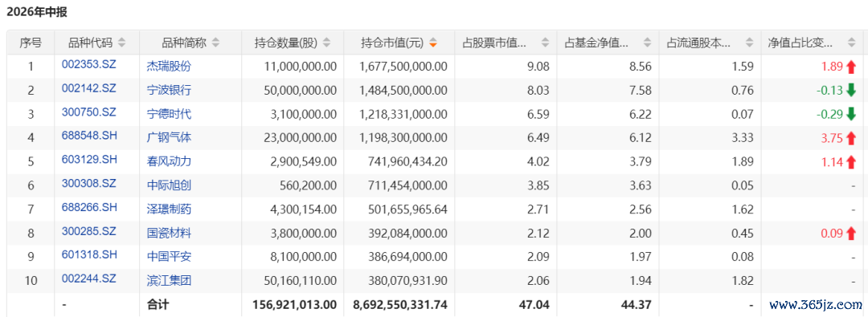
Task: Select market value 386,694,000.00
Action: click(407, 258)
